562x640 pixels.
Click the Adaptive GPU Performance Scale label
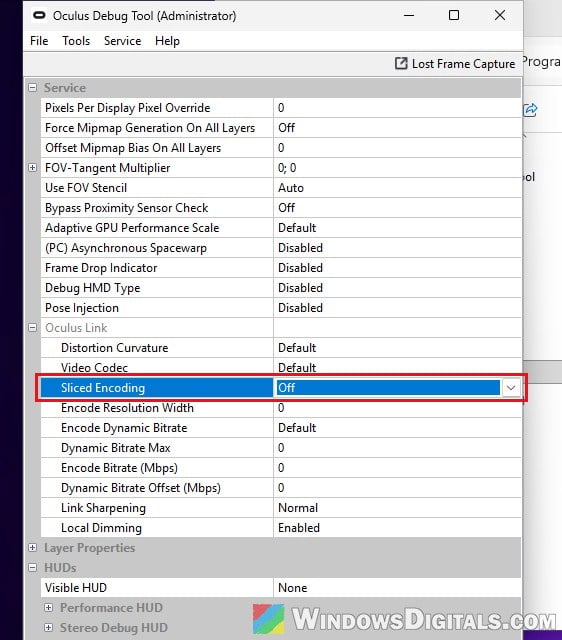132,228
